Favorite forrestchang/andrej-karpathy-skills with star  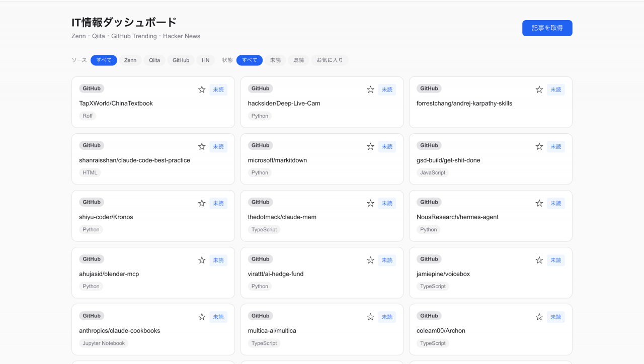539,89
